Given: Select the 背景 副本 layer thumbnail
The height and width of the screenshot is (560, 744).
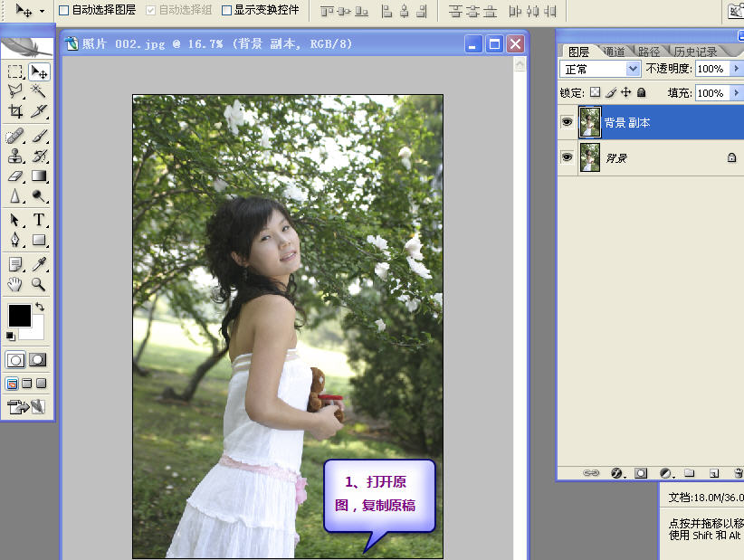Looking at the screenshot, I should (590, 122).
